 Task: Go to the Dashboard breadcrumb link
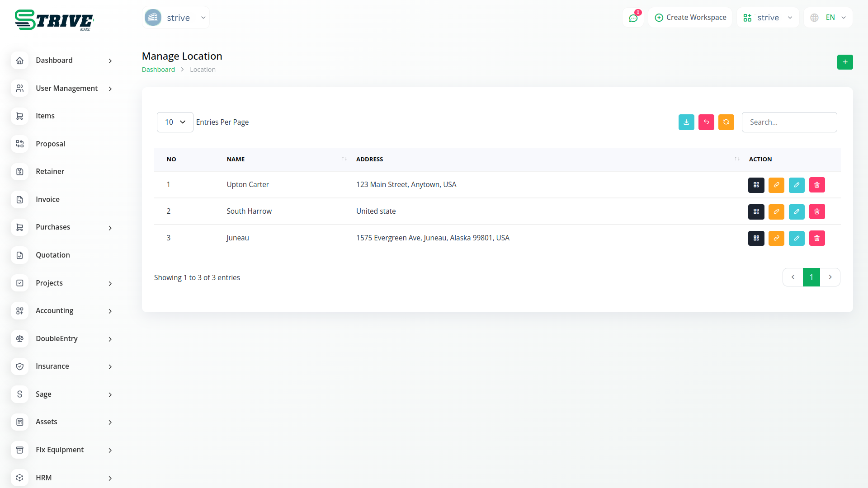coord(158,70)
